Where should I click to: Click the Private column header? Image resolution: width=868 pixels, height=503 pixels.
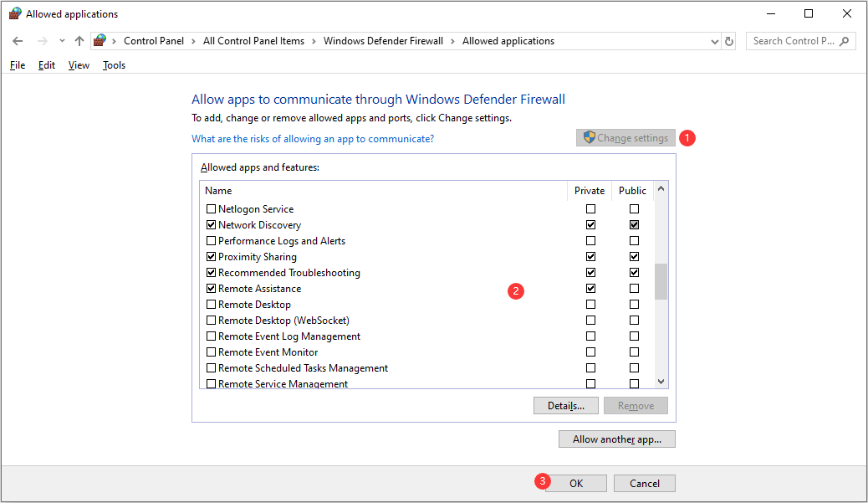(x=590, y=191)
